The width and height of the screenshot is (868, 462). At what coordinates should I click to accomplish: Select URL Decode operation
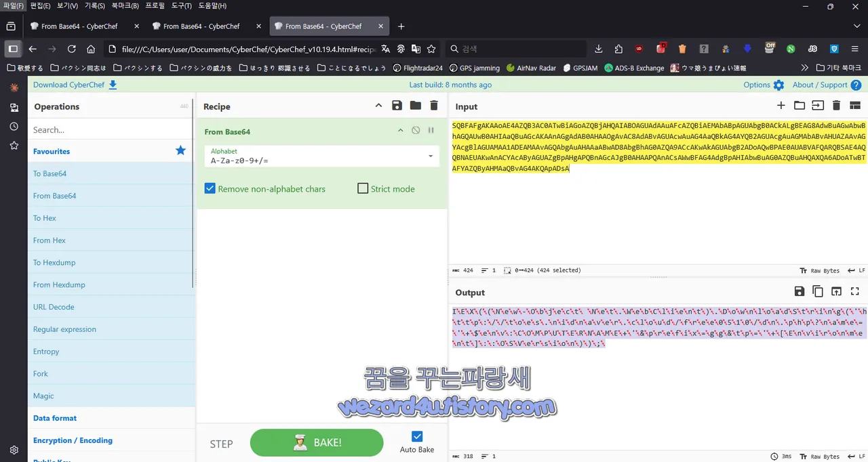click(x=111, y=307)
